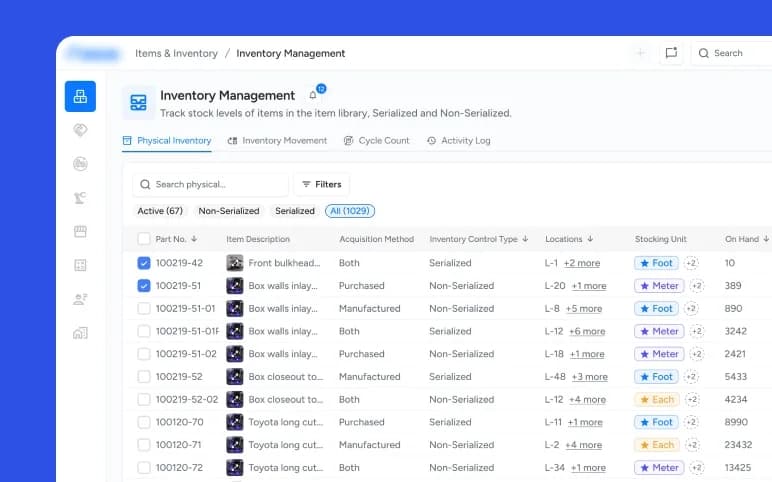
Task: Click the Stocking Unit column header
Action: click(x=660, y=239)
